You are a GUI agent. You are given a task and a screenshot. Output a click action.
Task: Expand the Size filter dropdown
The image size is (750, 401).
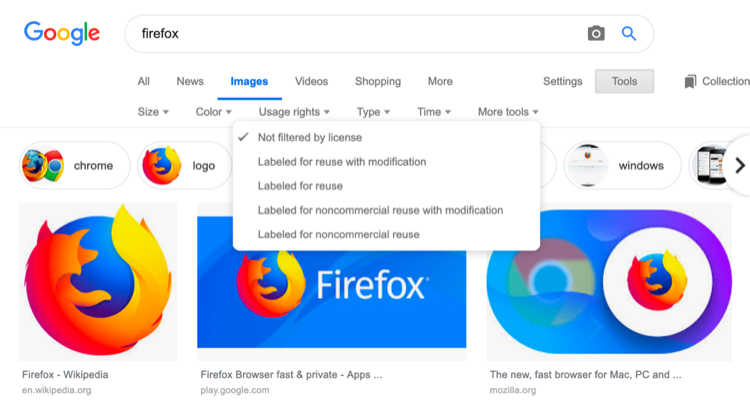click(x=153, y=112)
